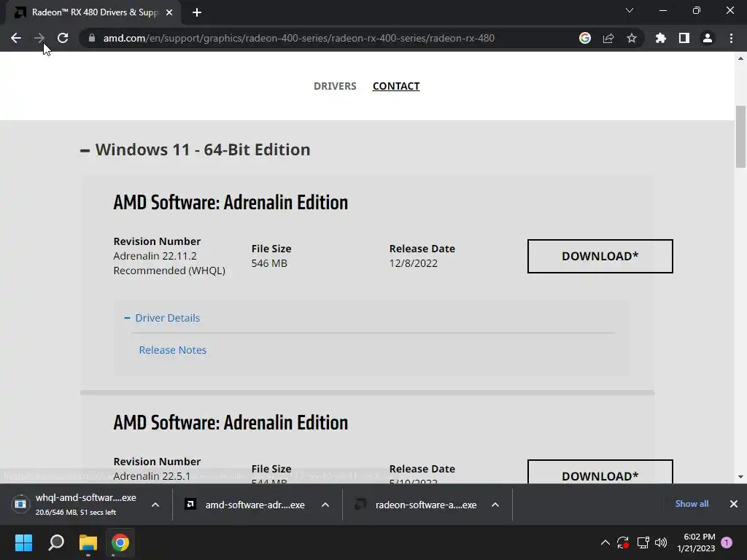
Task: Close the Radeon RX 480 tab
Action: (x=169, y=12)
